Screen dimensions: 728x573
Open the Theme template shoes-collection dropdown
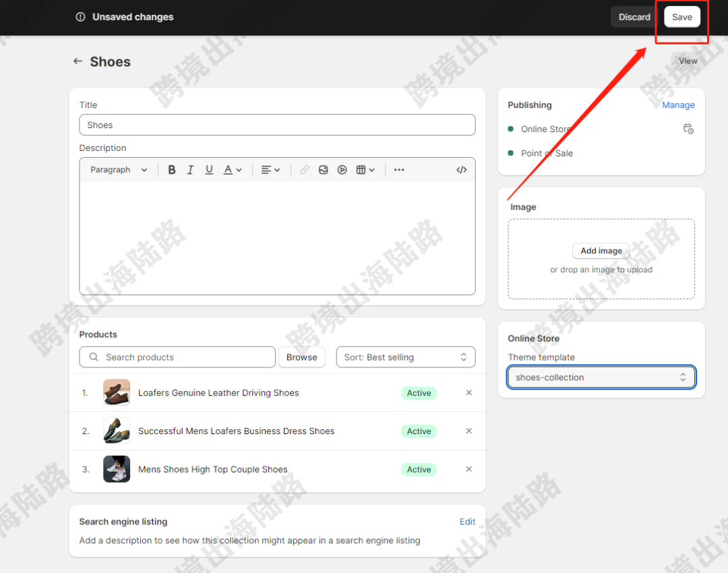601,378
